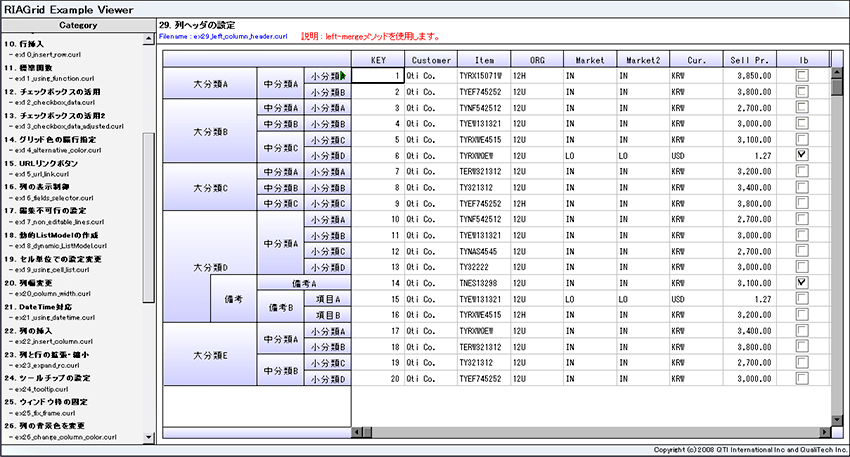Select the 大分類D merged row header
Image resolution: width=850 pixels, height=457 pixels.
210,267
